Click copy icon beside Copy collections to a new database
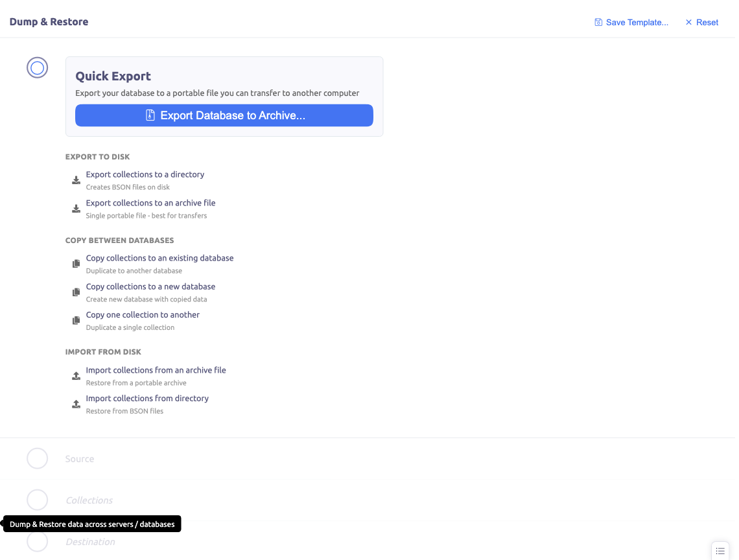Screen dimensions: 739x560 76,292
